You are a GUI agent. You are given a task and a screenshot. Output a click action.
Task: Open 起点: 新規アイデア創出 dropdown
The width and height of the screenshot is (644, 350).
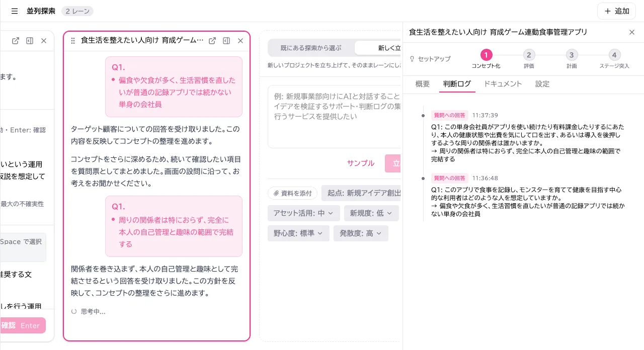pyautogui.click(x=361, y=193)
